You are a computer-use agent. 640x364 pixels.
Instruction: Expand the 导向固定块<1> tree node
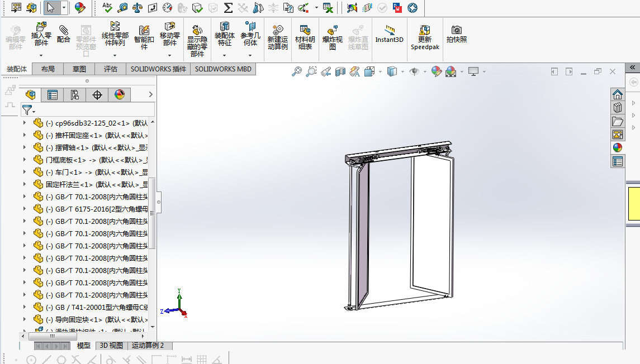[25, 319]
